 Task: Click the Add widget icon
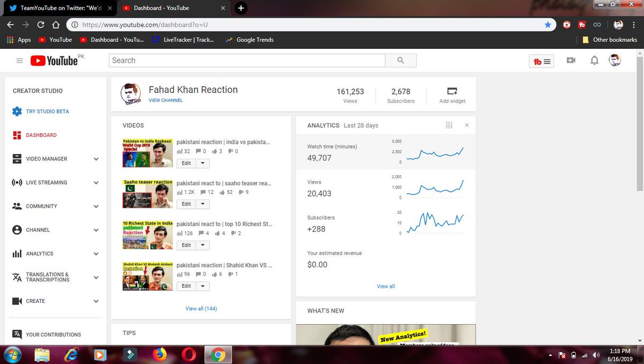[452, 91]
